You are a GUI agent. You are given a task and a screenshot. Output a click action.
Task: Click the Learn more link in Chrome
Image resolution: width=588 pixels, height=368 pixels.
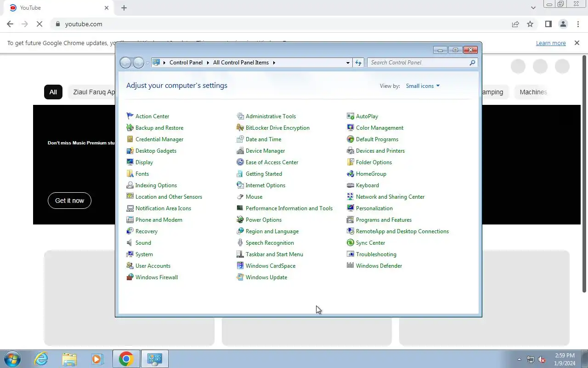(x=551, y=43)
